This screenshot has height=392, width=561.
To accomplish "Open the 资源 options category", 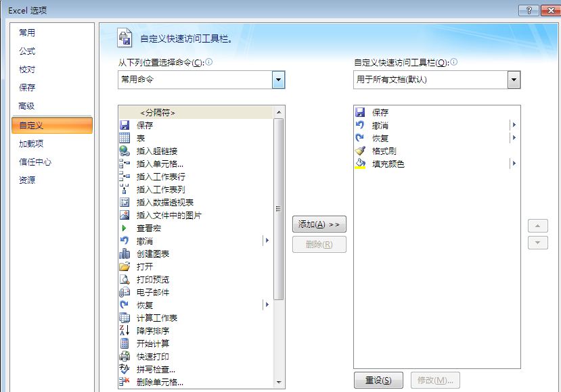I will point(27,180).
